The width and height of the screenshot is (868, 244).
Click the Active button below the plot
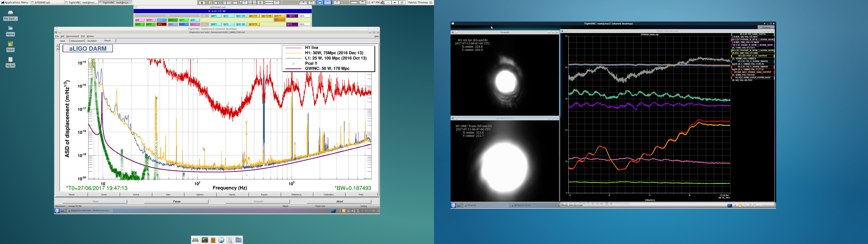tap(136, 195)
